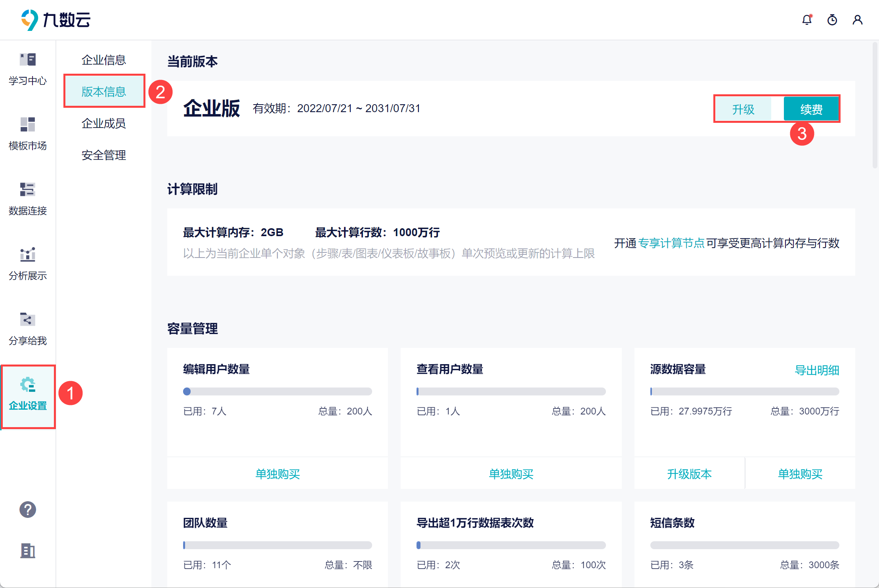
Task: Select 企业成员 in the settings menu
Action: (103, 124)
